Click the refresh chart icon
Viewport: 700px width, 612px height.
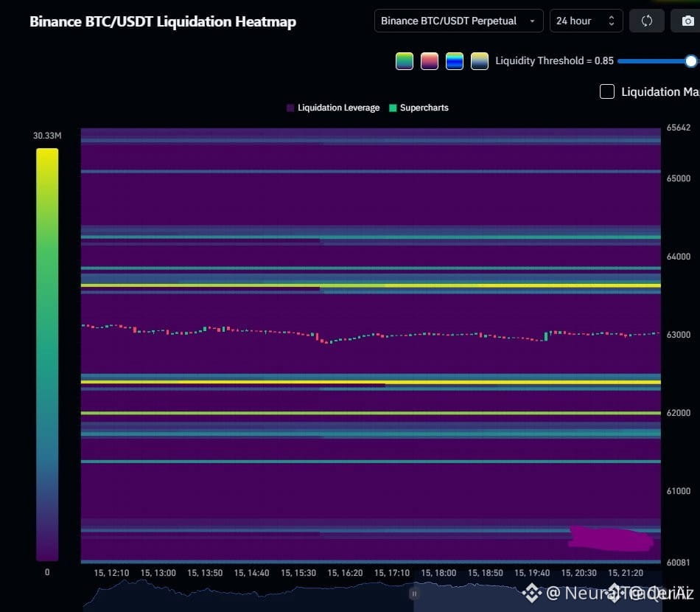[x=646, y=21]
